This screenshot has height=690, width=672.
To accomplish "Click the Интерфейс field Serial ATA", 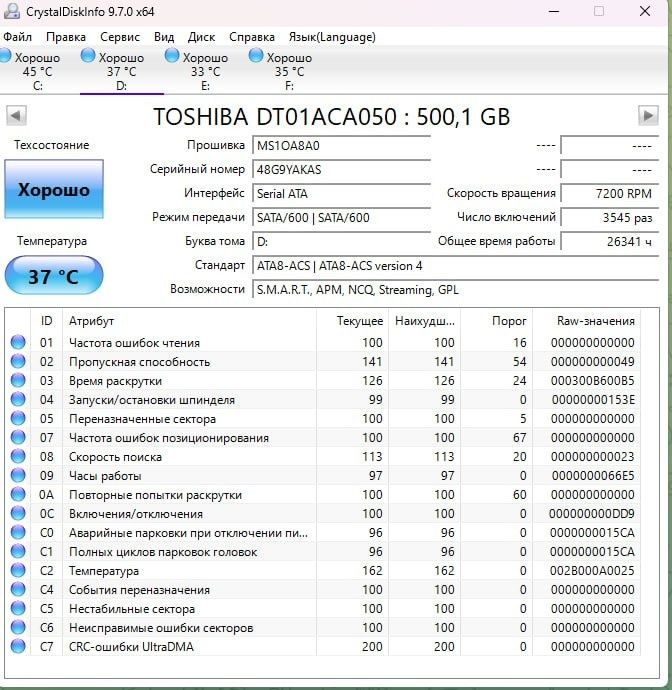I will (342, 194).
